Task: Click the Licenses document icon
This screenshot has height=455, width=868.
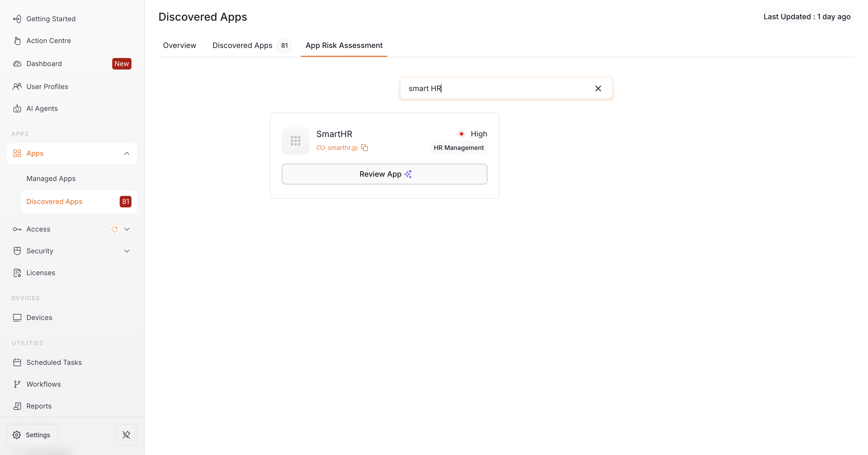Action: point(17,273)
